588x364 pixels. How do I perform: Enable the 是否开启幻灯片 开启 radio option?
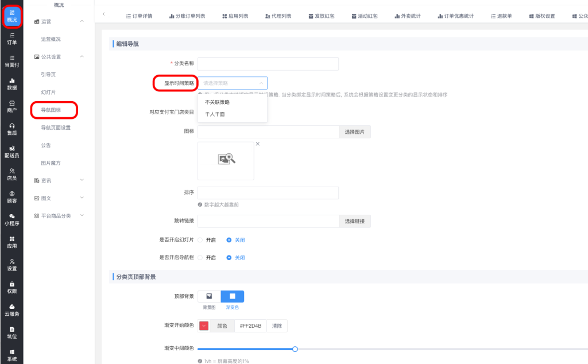pos(200,240)
